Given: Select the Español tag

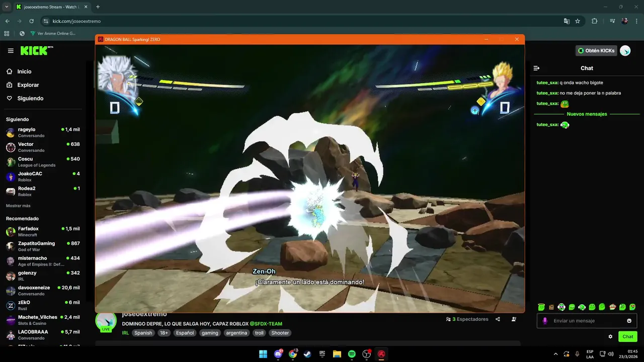Looking at the screenshot, I should coord(185,333).
